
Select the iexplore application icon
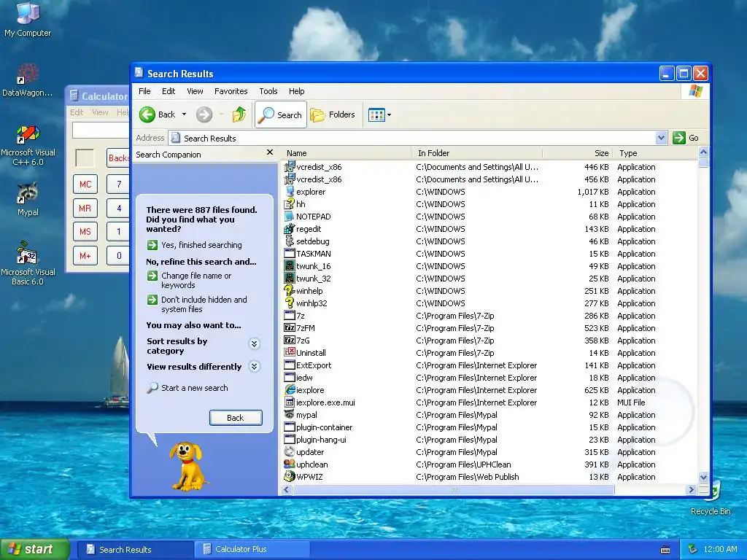[x=289, y=389]
